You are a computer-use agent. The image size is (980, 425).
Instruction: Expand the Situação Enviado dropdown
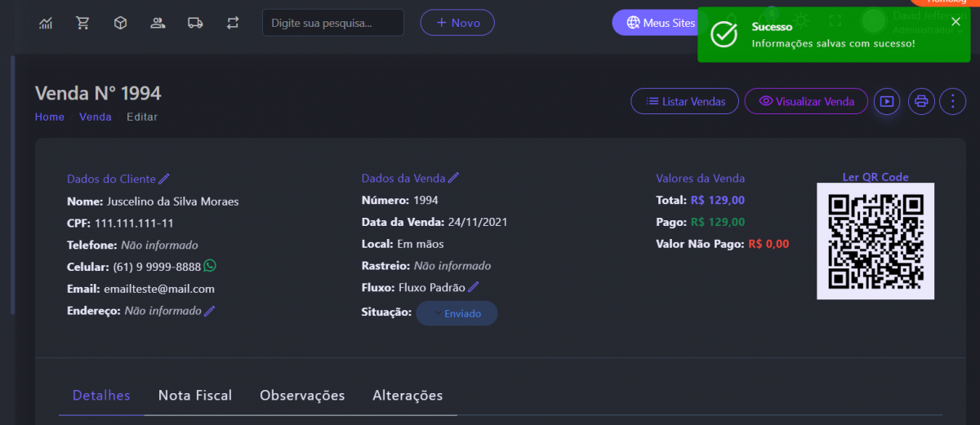coord(457,313)
